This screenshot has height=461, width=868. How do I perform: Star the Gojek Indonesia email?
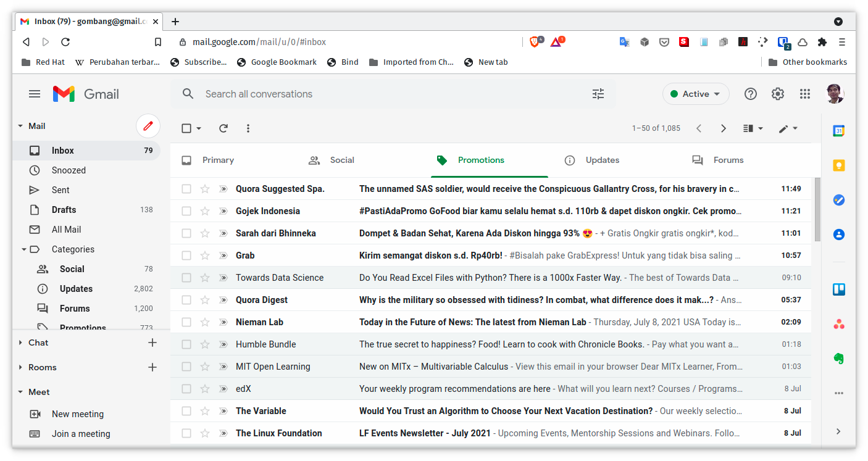click(205, 211)
